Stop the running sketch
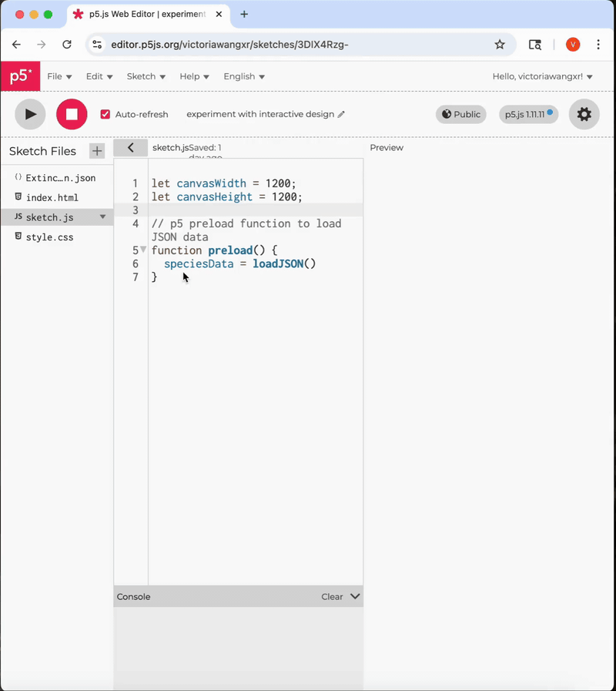616x691 pixels. pyautogui.click(x=71, y=114)
